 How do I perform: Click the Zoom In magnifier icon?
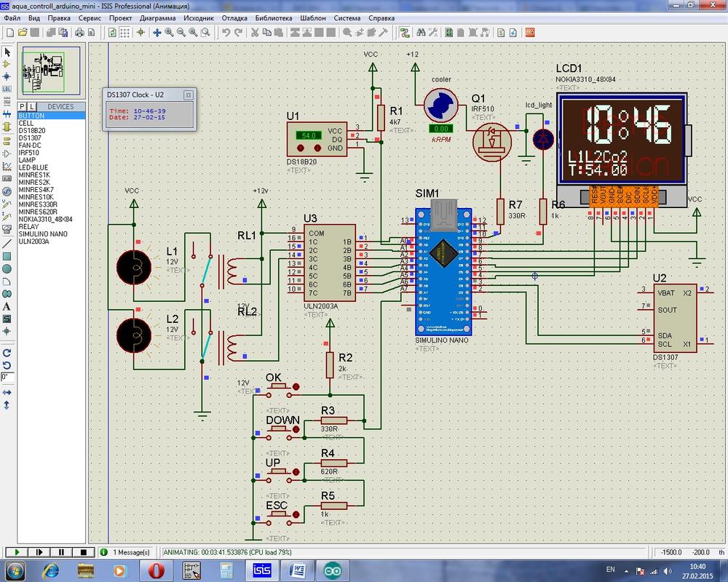point(169,33)
